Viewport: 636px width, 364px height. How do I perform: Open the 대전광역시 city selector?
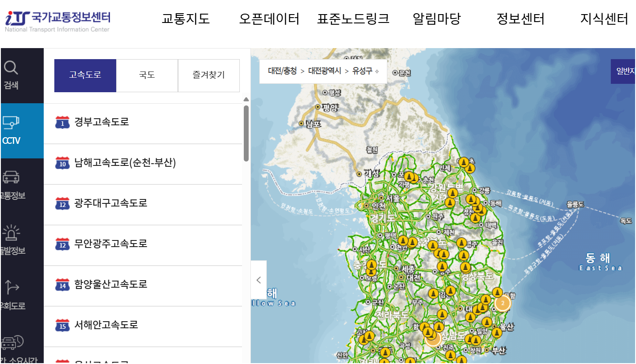(x=325, y=71)
